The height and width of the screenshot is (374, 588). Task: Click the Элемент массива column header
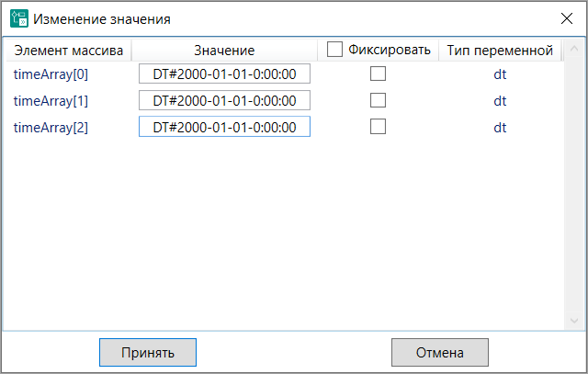[68, 50]
